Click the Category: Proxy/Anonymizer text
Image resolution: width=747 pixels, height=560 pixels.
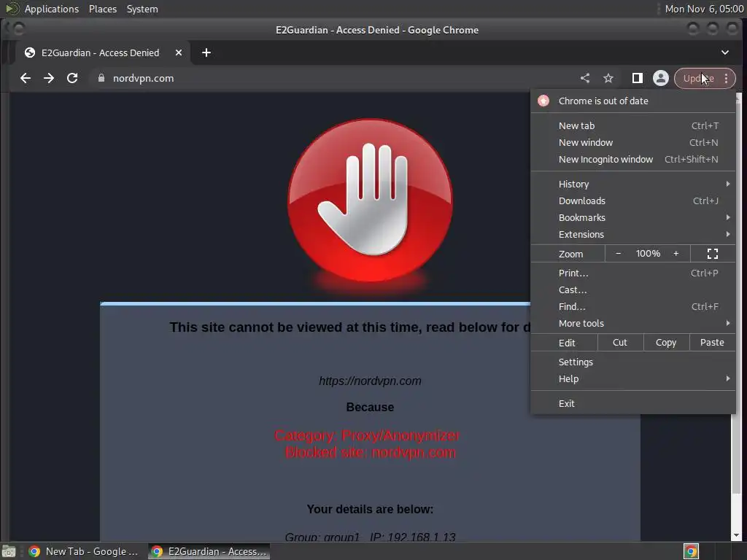(x=367, y=435)
